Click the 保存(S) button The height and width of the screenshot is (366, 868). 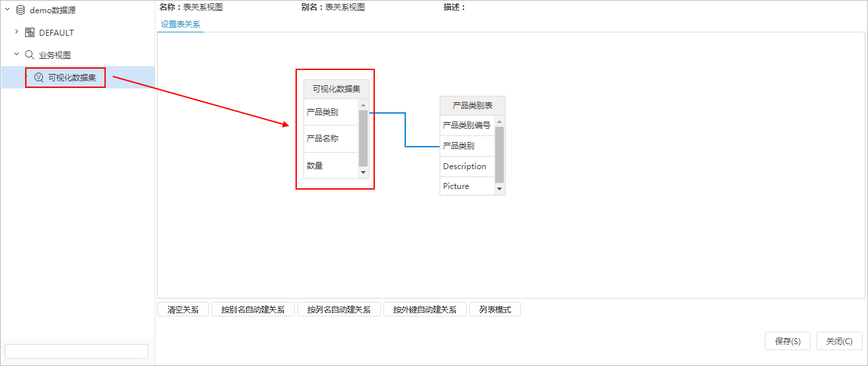tap(788, 341)
